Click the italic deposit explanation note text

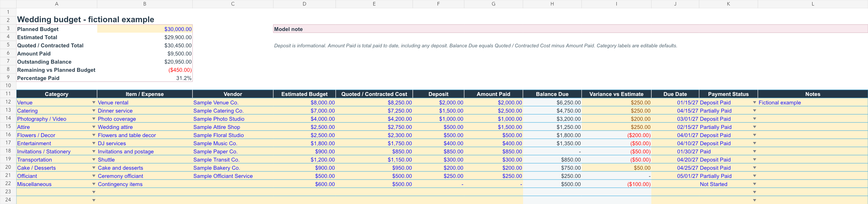tap(475, 45)
